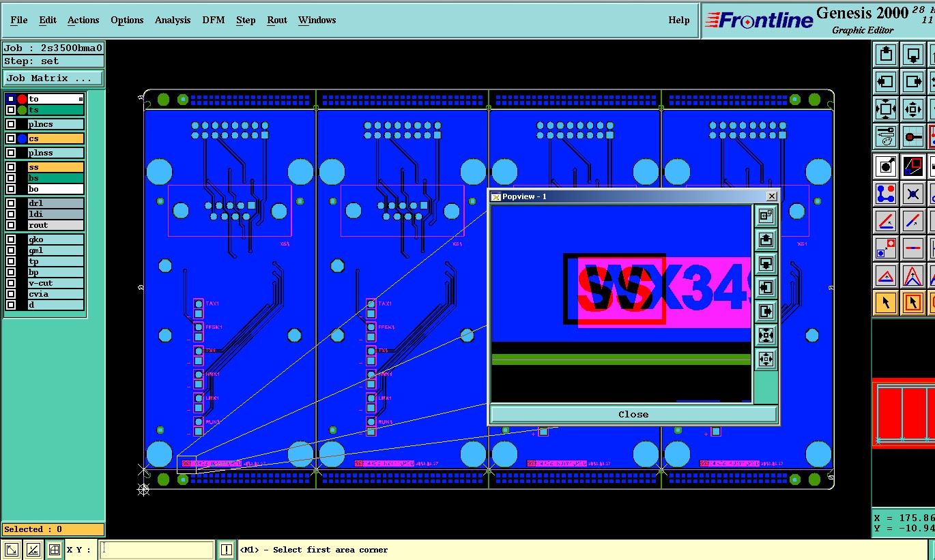Select the 'ldi' layer name
Viewport: 935px width, 560px height.
(55, 214)
